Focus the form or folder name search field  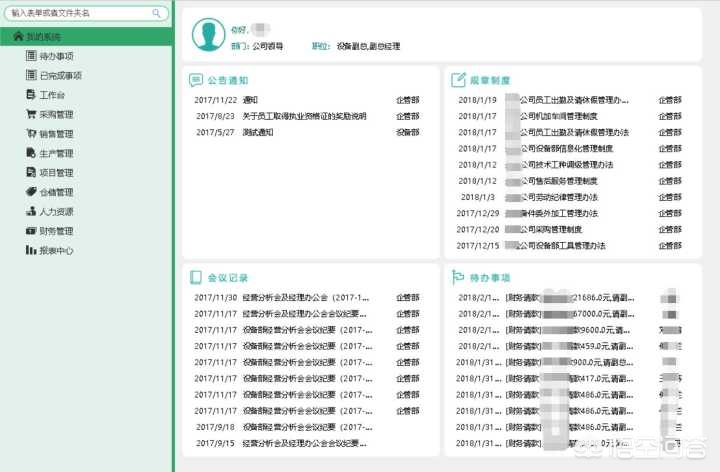(x=86, y=13)
